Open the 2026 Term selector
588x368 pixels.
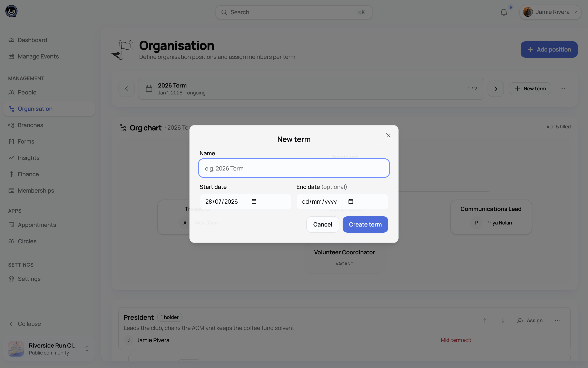coord(311,89)
